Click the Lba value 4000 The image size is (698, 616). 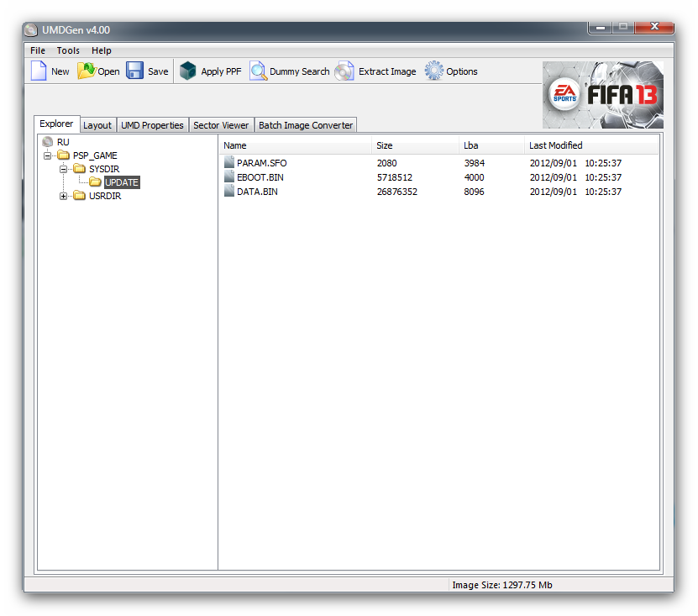click(x=474, y=177)
